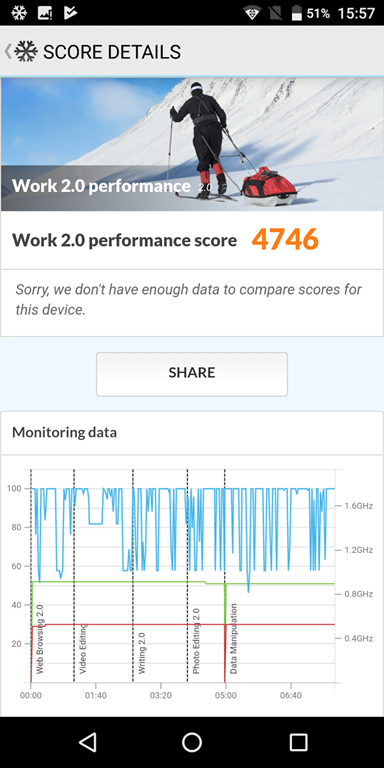Tap the Web Browsing 2.0 chart marker
This screenshot has width=384, height=768.
(40, 639)
